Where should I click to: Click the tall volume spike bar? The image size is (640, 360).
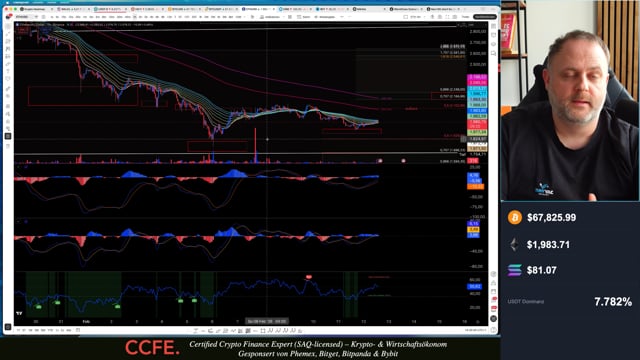tap(256, 145)
